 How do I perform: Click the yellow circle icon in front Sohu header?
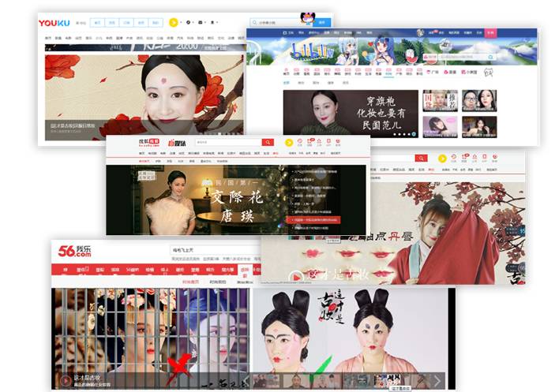click(289, 143)
